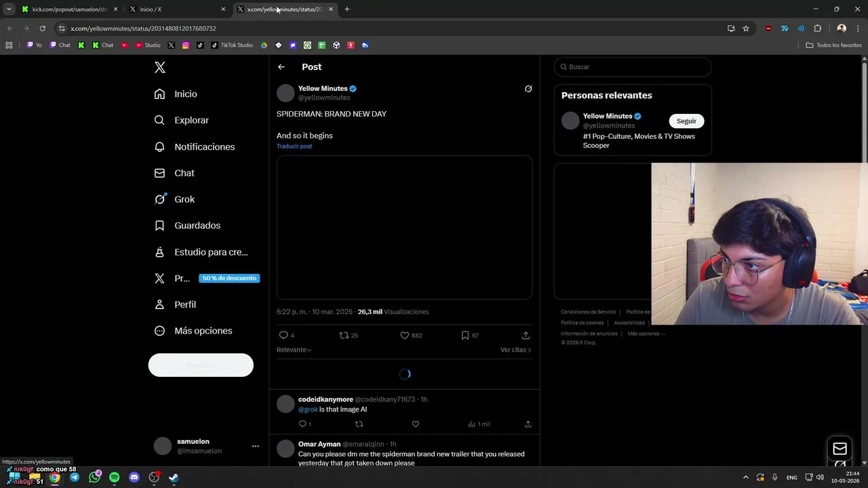Open Chat in the X sidebar
This screenshot has width=868, height=488.
click(x=174, y=173)
